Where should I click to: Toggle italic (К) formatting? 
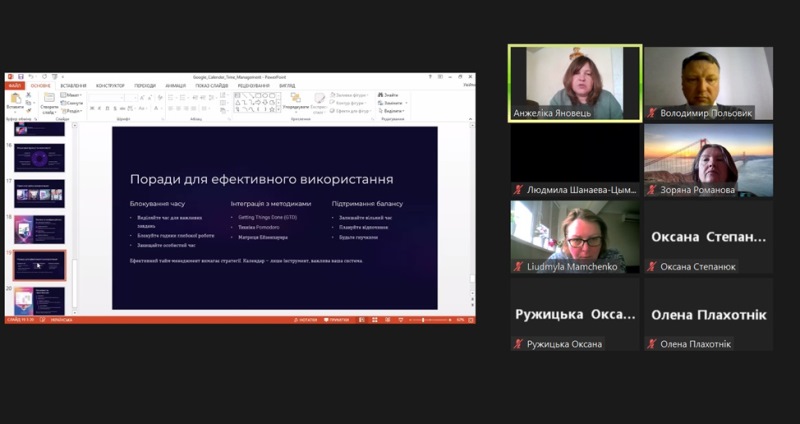99,108
